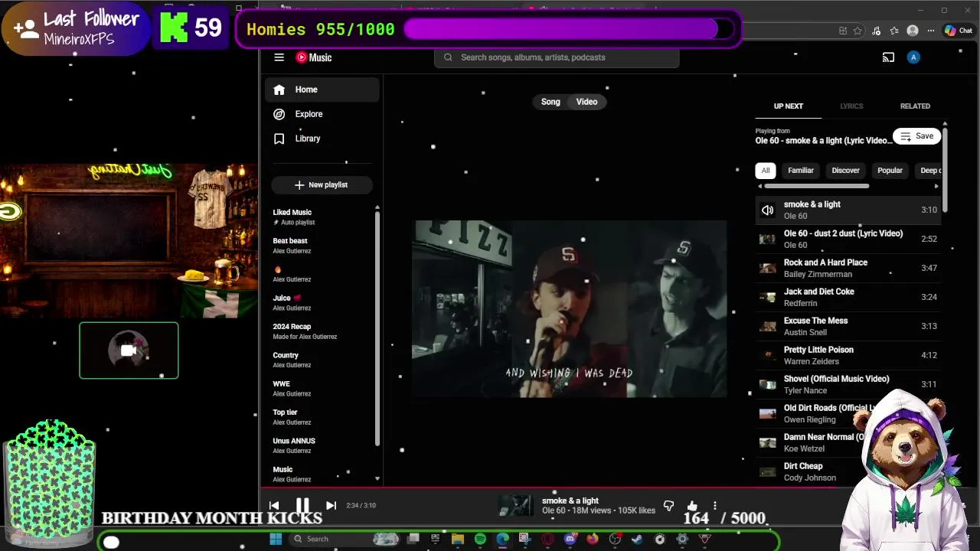Click the song search field

point(557,57)
